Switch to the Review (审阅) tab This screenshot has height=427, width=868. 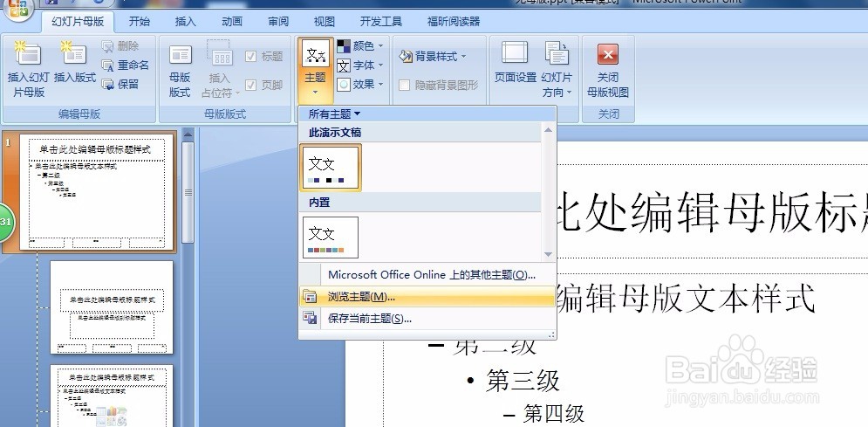click(278, 22)
